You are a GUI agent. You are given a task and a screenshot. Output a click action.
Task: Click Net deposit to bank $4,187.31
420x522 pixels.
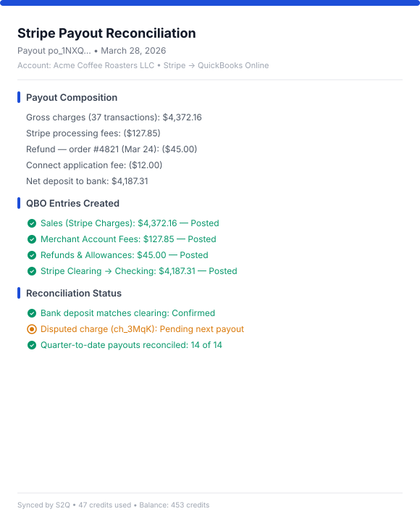point(87,181)
